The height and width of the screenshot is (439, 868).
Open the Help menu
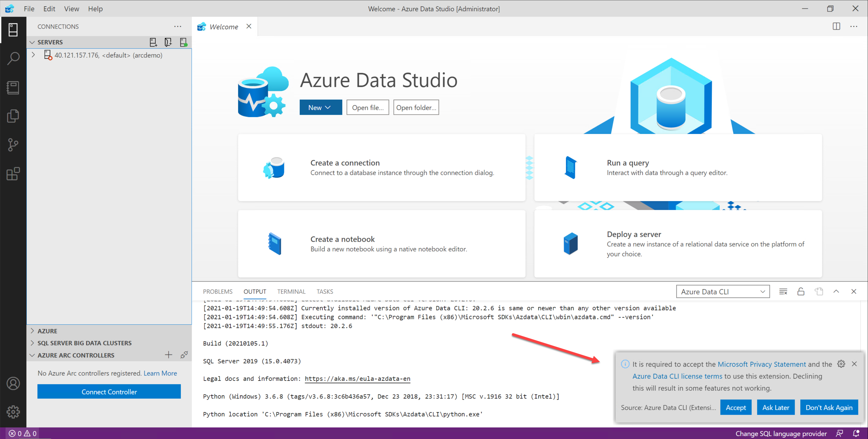[x=95, y=9]
